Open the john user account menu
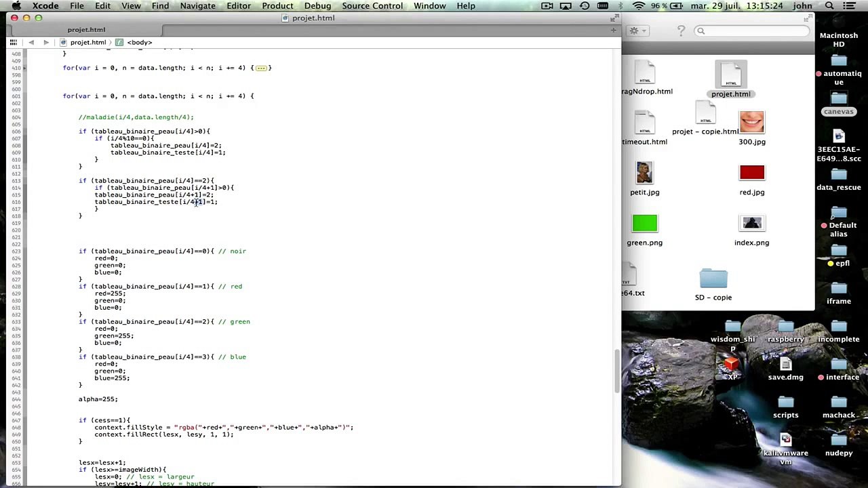The image size is (868, 488). coord(802,6)
